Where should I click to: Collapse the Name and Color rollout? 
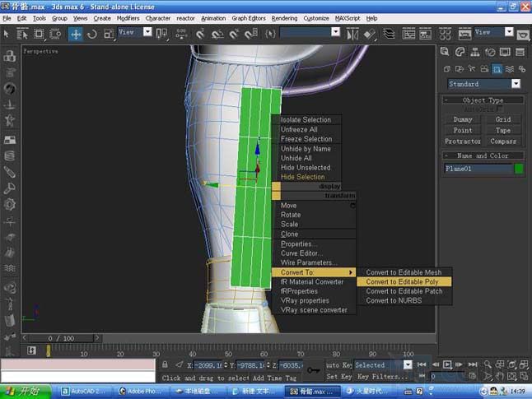click(x=483, y=155)
